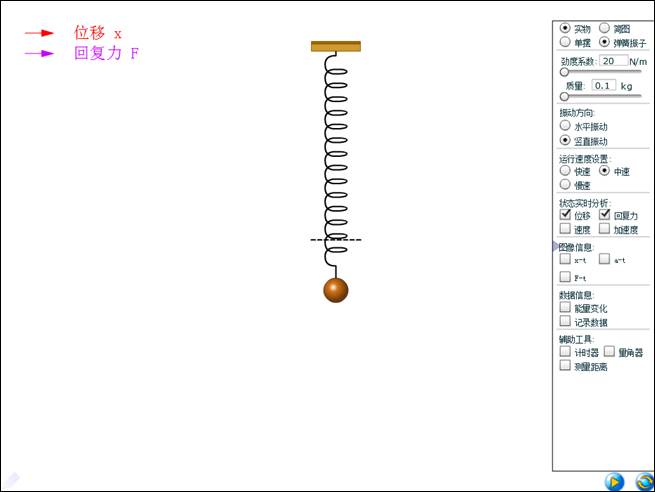The image size is (655, 492).
Task: Set running speed to 慢速 (slow)
Action: pos(566,185)
